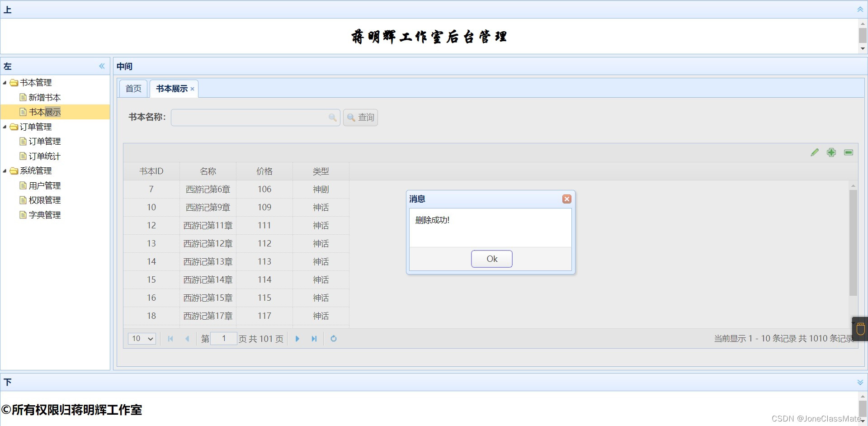Click the 删除成功! message text
The width and height of the screenshot is (868, 426).
click(432, 220)
